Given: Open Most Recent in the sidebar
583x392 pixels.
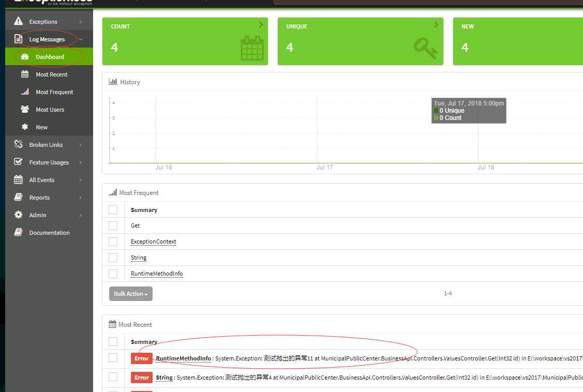Looking at the screenshot, I should point(49,74).
